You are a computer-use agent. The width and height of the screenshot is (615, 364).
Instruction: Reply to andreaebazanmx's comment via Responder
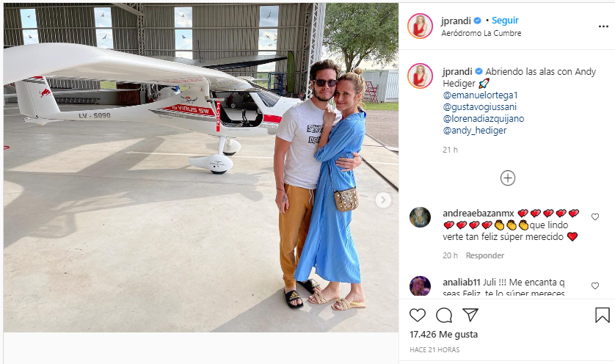[x=485, y=255]
